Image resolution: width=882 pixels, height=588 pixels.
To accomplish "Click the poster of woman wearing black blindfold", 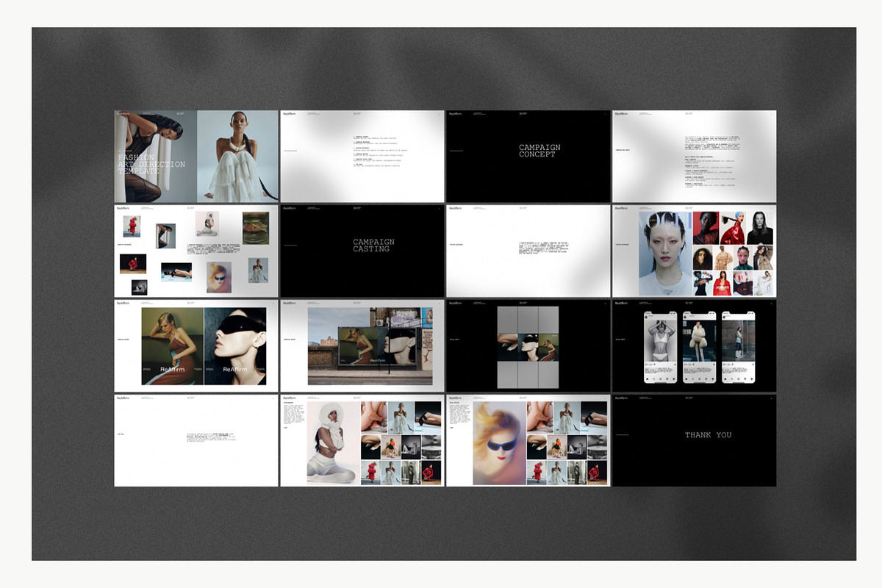I will point(235,345).
